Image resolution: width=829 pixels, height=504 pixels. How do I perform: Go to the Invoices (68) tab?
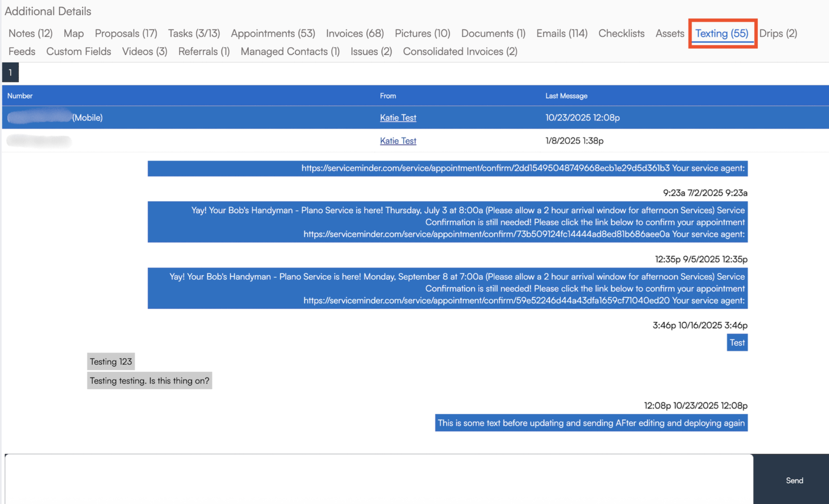click(354, 33)
